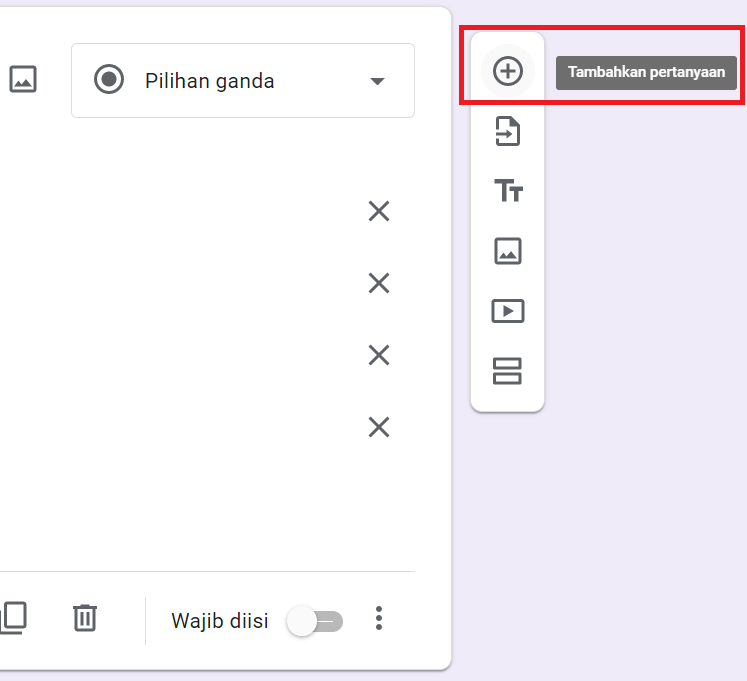Image resolution: width=747 pixels, height=681 pixels.
Task: Remove the third answer option
Action: [x=379, y=355]
